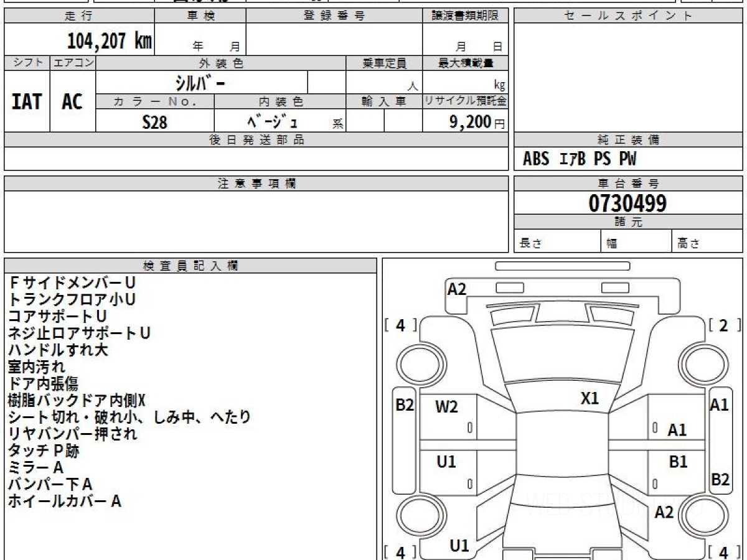
Task: Select the ハンドルすれ大 inspector note
Action: [58, 350]
